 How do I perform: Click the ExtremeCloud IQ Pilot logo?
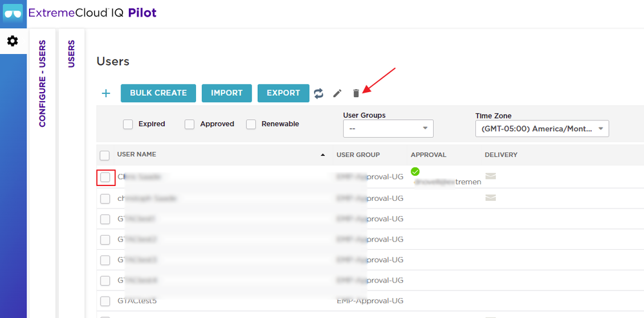[13, 12]
